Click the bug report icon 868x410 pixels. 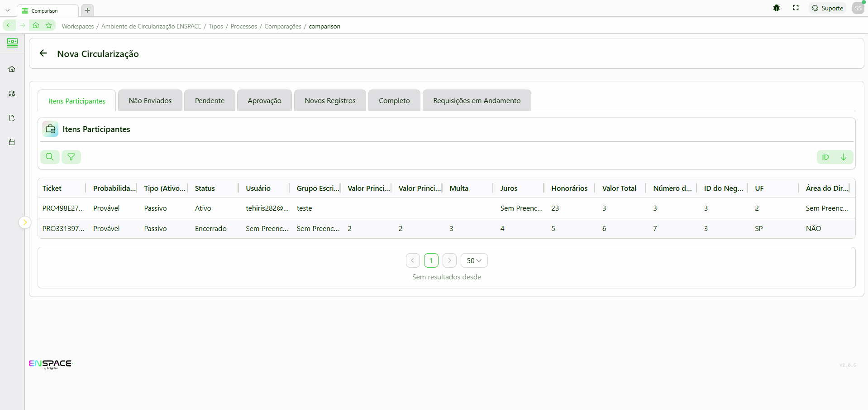[777, 8]
